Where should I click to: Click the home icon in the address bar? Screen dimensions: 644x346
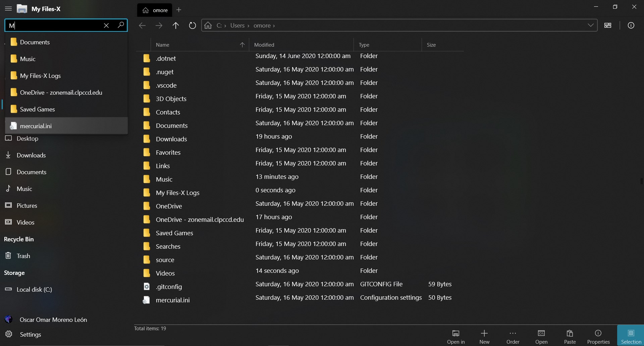tap(207, 26)
